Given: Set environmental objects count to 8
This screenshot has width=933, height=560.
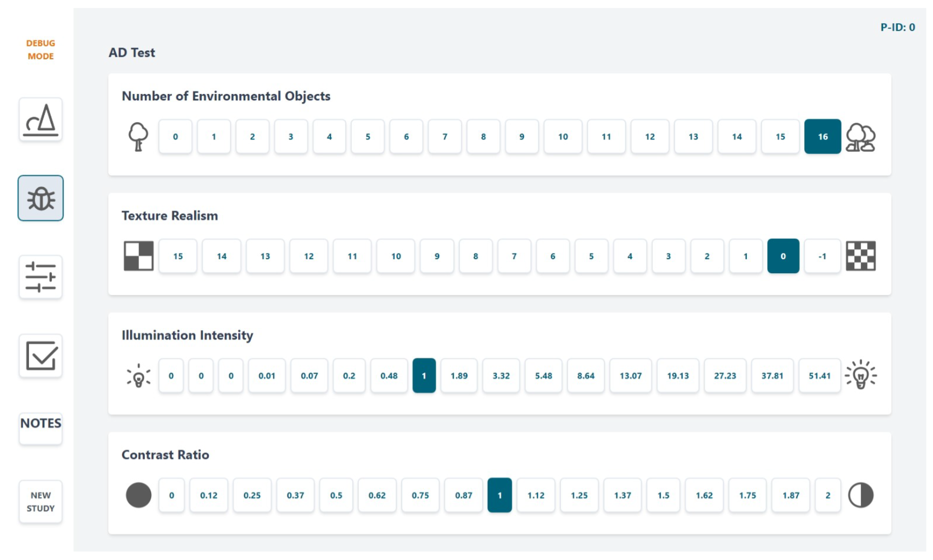Looking at the screenshot, I should pos(483,137).
